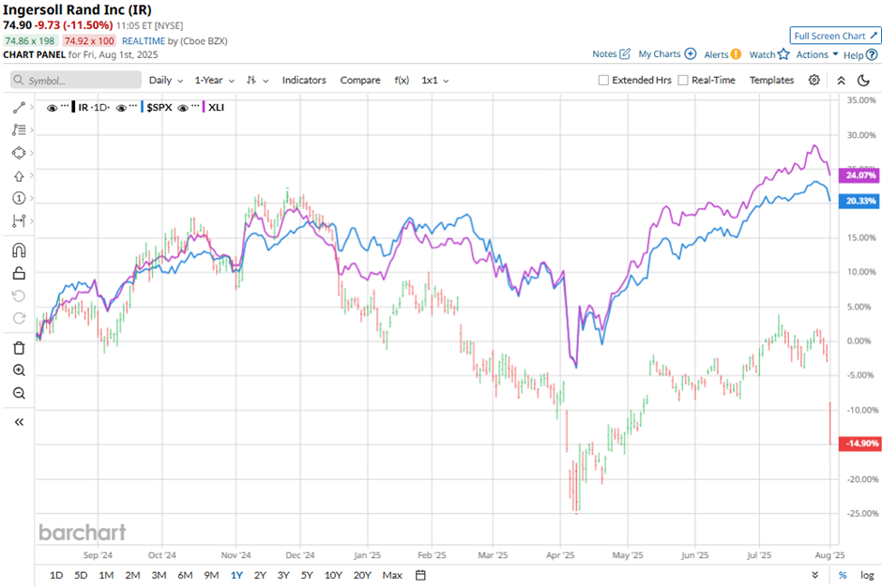
Task: Click the purple XLI color swatch
Action: [x=204, y=107]
